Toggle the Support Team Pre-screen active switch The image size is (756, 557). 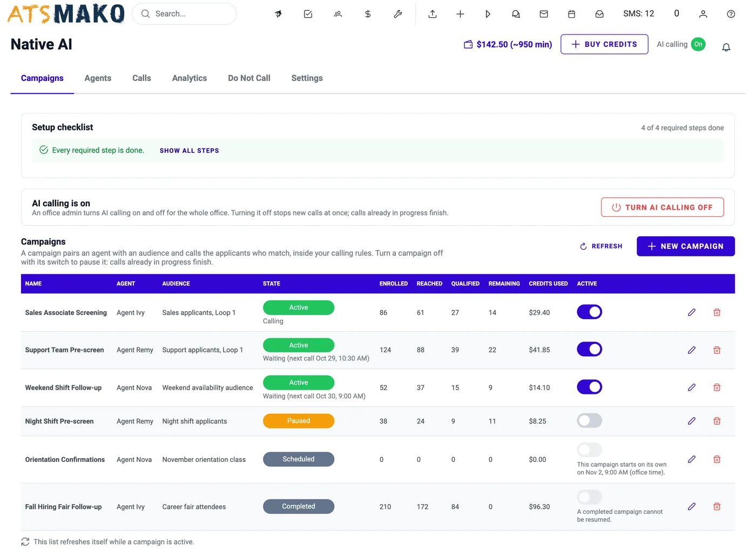click(x=589, y=349)
